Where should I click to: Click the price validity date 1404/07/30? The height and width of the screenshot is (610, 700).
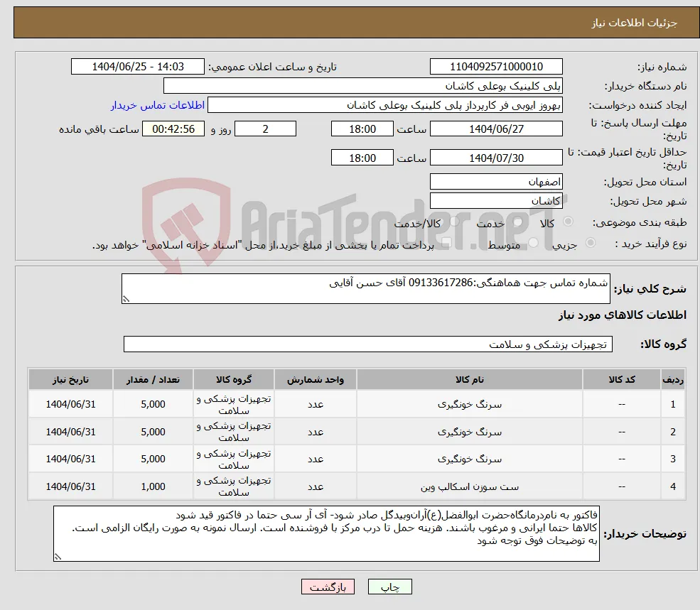pos(496,158)
